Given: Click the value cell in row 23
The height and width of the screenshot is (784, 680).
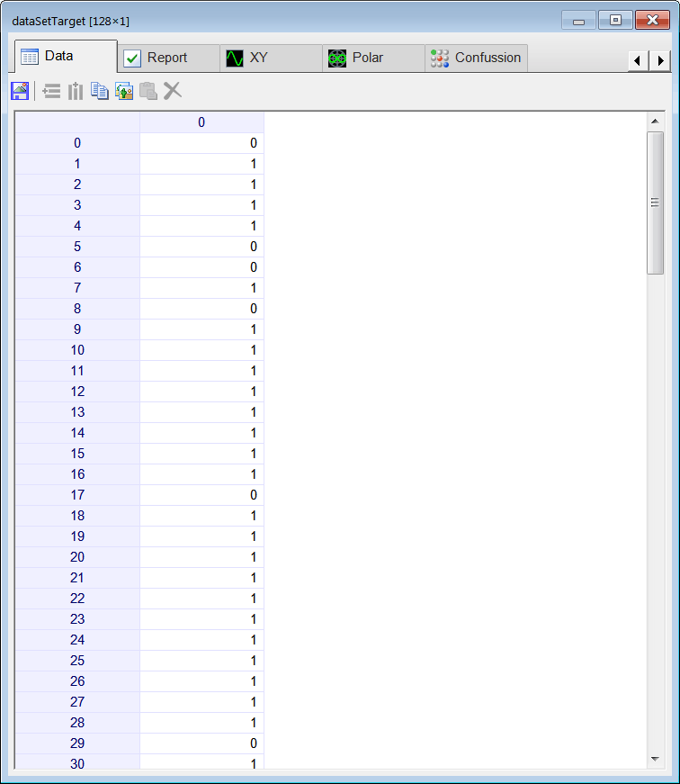Looking at the screenshot, I should (201, 619).
